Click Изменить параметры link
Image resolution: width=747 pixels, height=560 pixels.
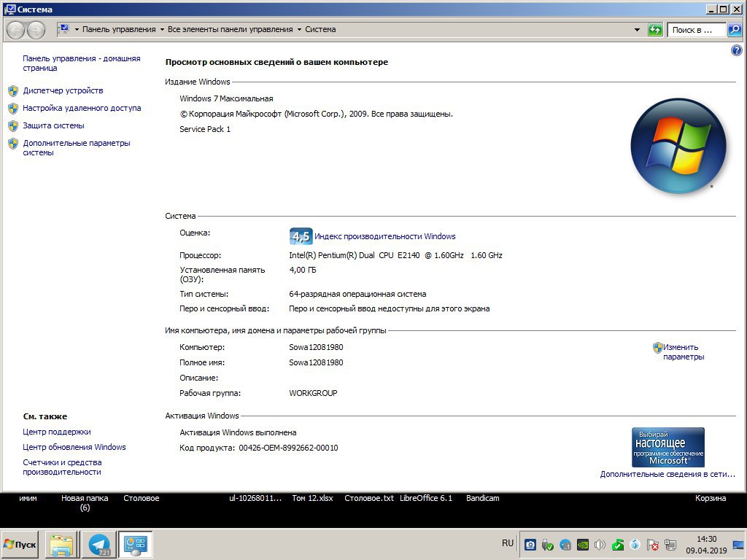point(683,352)
